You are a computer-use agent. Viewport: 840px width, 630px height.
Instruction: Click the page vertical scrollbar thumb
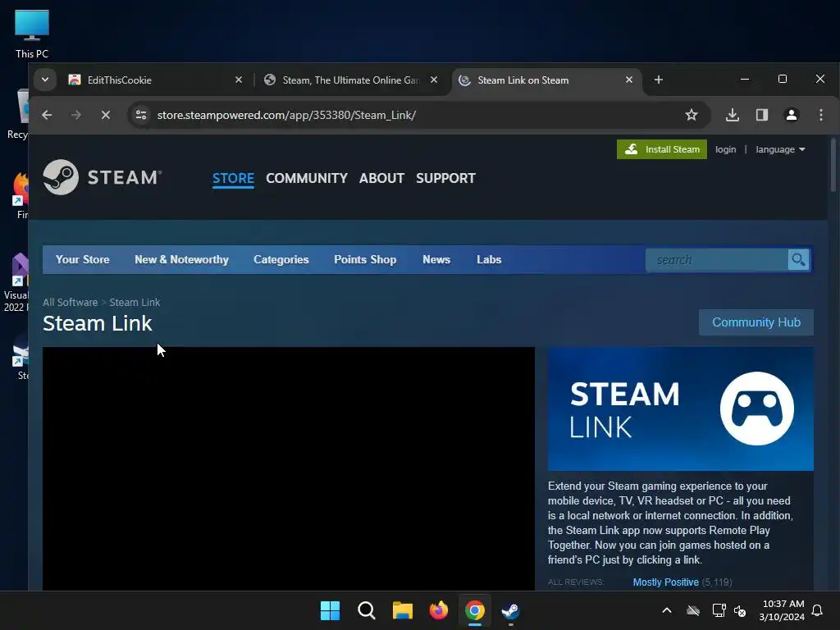click(833, 165)
